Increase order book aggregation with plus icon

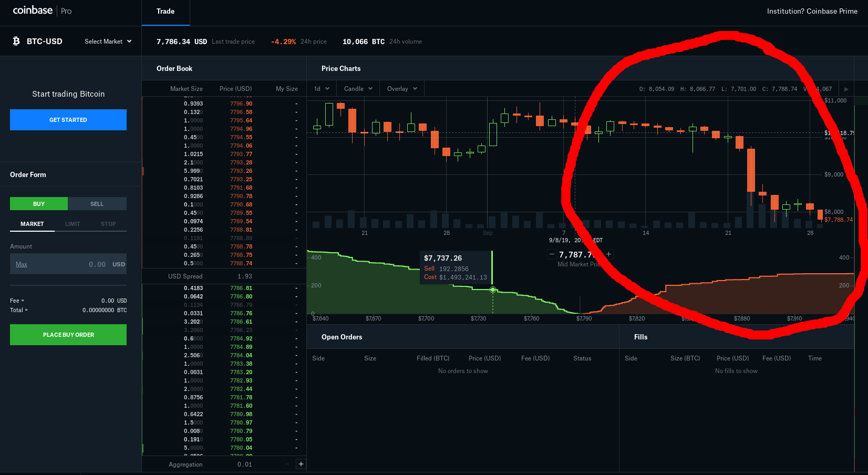click(301, 464)
